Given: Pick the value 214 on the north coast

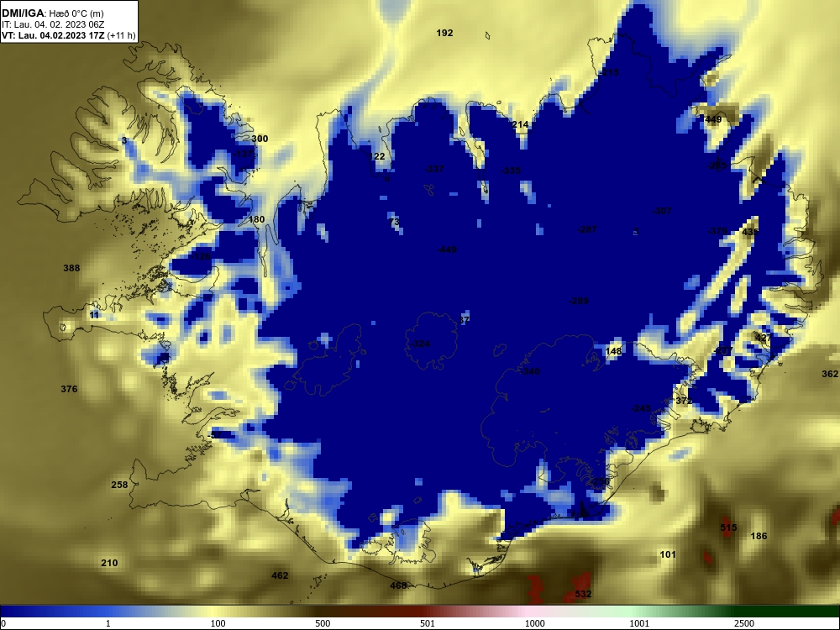Looking at the screenshot, I should [520, 125].
